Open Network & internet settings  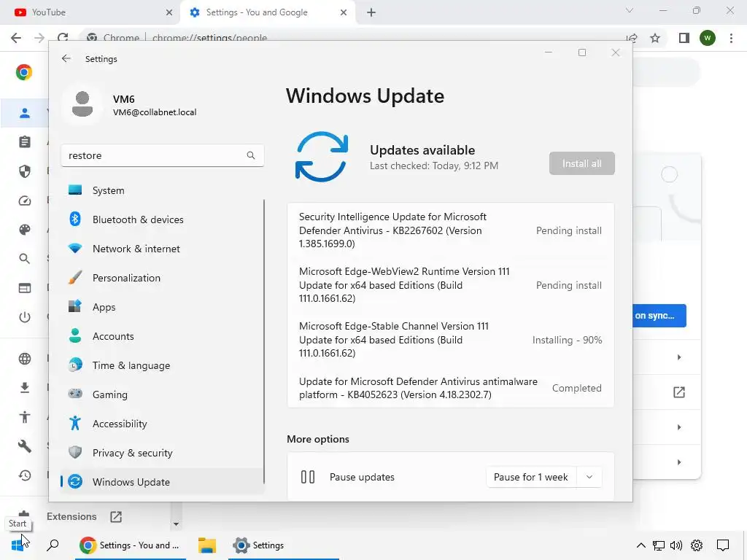click(162, 249)
